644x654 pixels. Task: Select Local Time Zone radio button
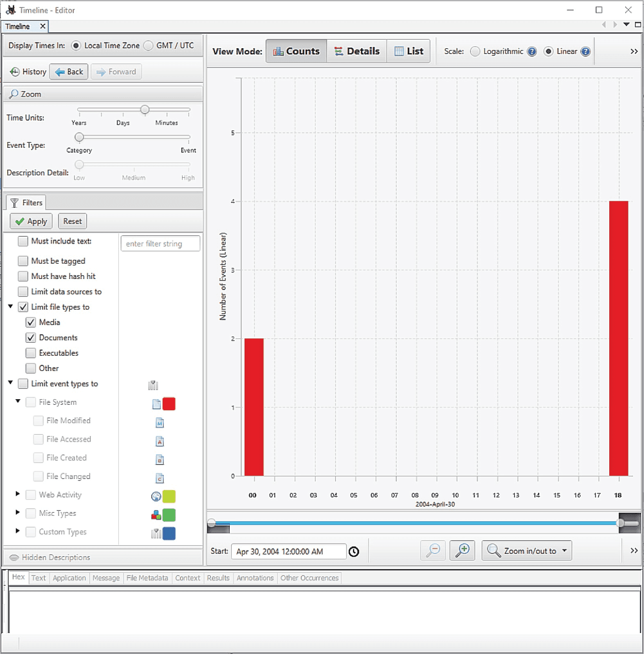(x=76, y=45)
